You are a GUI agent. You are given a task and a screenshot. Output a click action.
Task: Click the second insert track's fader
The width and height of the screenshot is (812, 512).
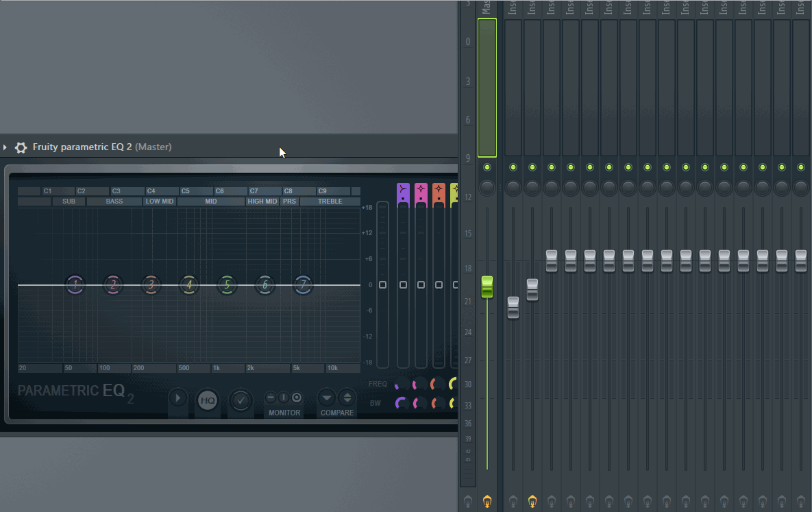pos(532,290)
